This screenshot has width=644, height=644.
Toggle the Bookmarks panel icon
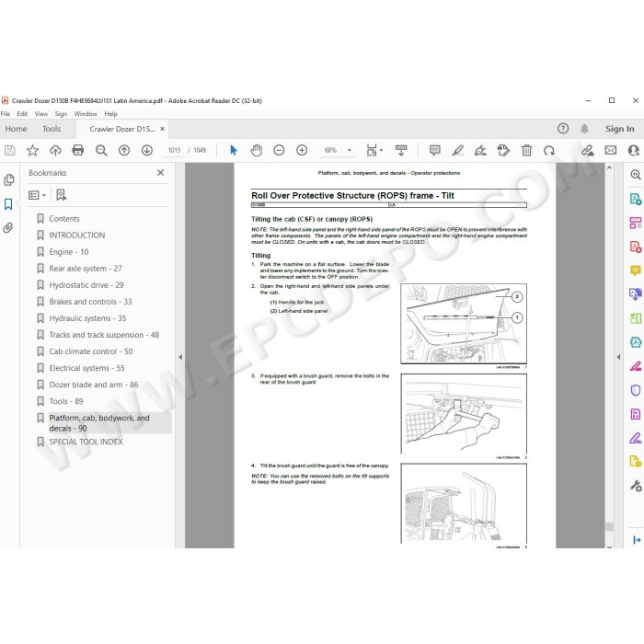tap(8, 204)
